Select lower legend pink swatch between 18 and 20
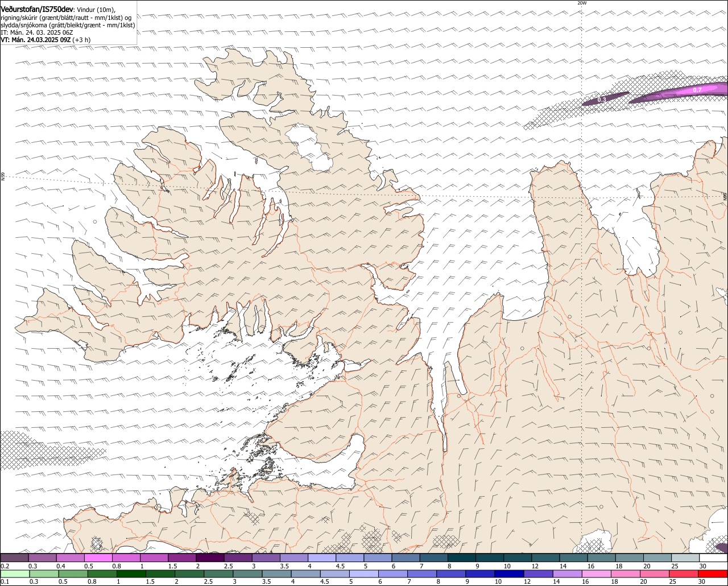 click(x=626, y=573)
